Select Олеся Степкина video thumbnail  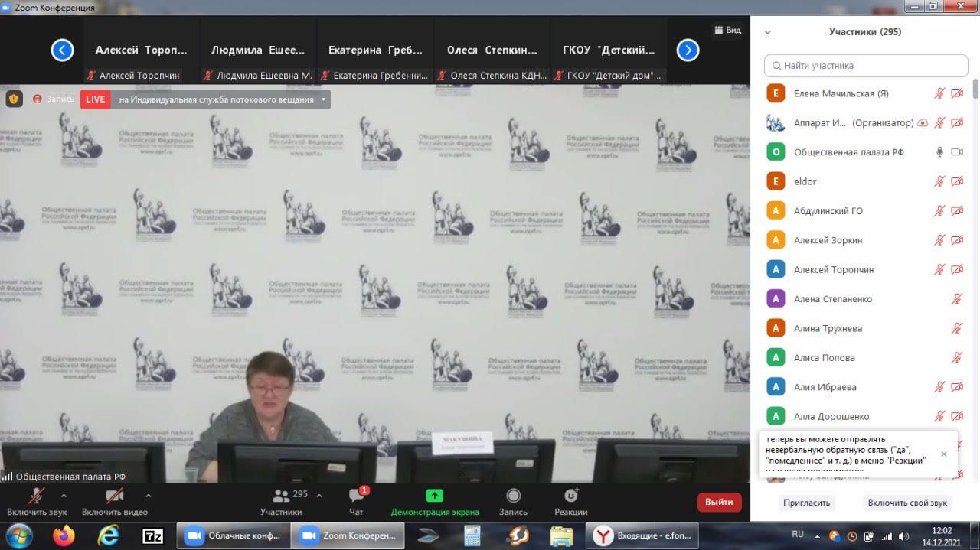tap(492, 50)
